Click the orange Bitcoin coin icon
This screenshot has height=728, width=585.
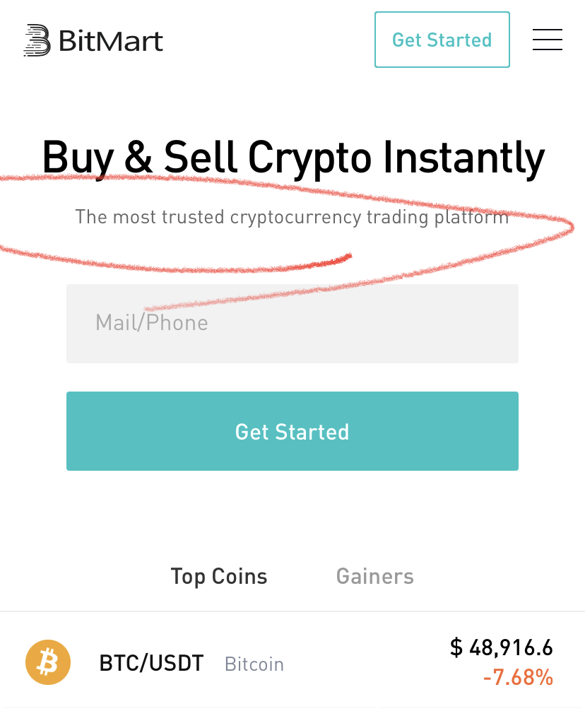[48, 663]
